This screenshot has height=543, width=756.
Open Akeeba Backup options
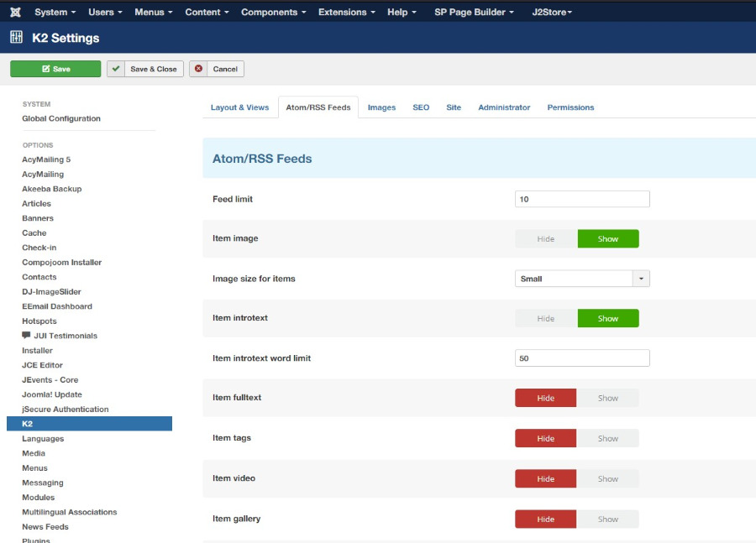[x=51, y=189]
